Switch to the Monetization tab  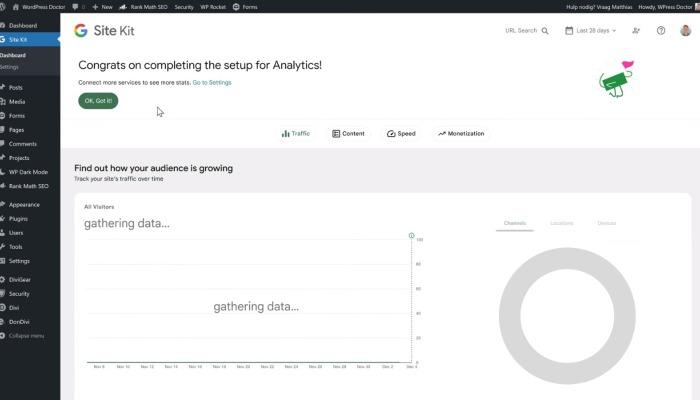[460, 133]
